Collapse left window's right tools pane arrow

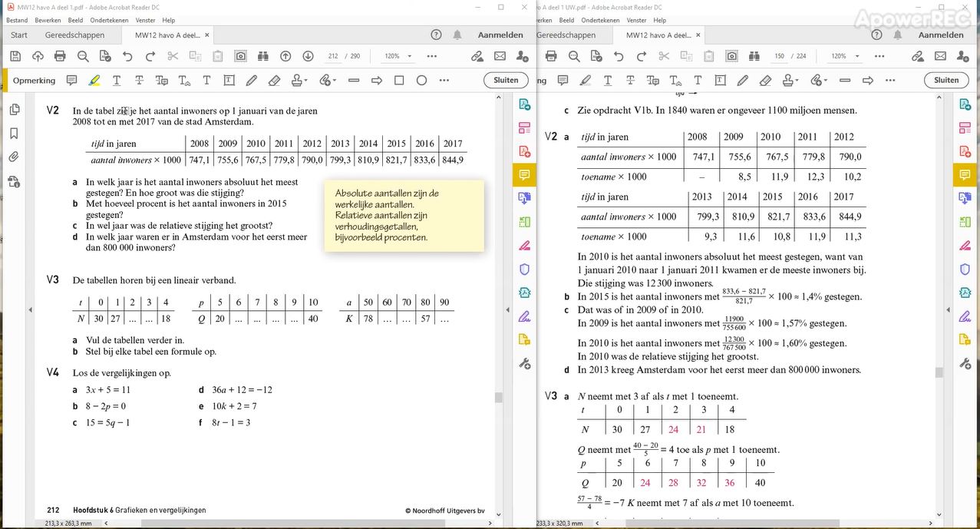pyautogui.click(x=507, y=309)
